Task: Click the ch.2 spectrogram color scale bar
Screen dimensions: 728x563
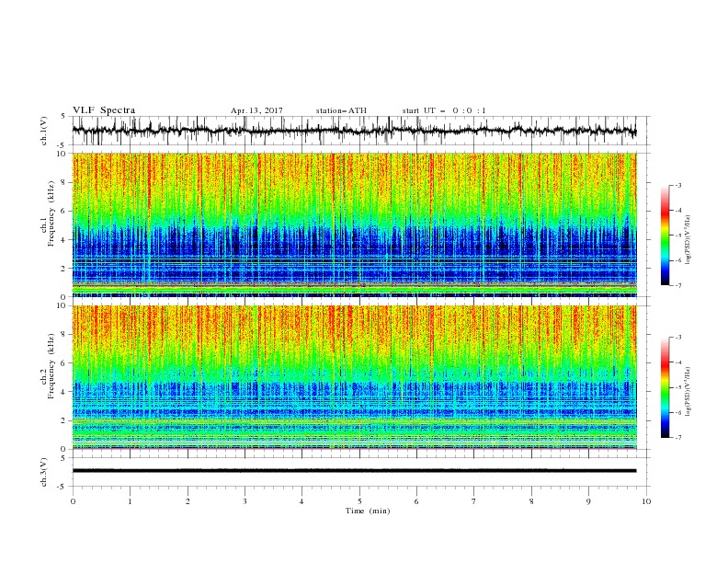Action: click(665, 387)
